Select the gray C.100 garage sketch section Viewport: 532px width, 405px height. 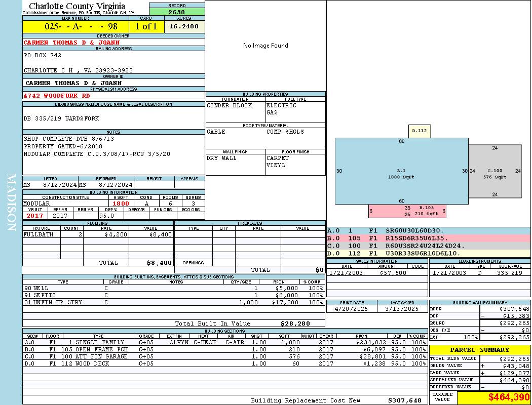(x=495, y=171)
